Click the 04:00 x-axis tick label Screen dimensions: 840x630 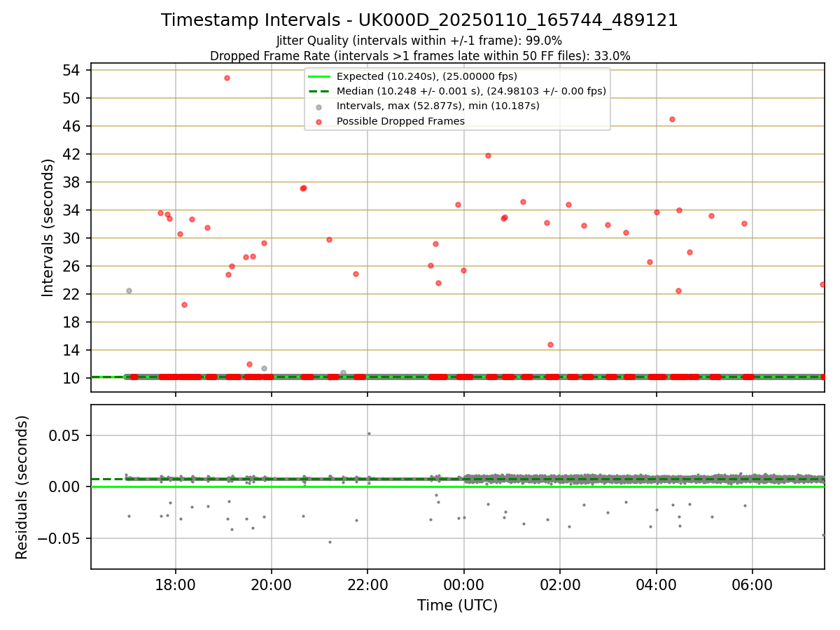[x=656, y=585]
